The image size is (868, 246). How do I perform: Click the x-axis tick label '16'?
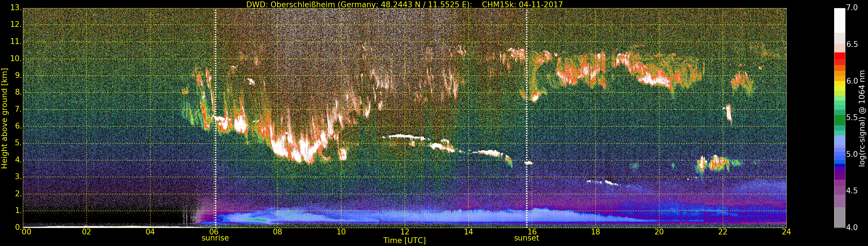point(532,232)
